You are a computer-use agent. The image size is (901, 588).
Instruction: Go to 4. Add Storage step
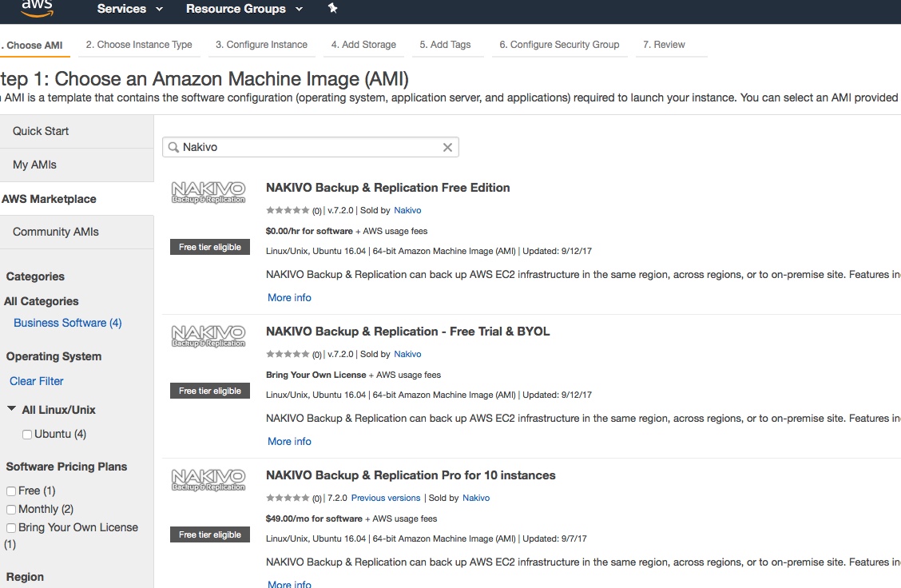363,45
